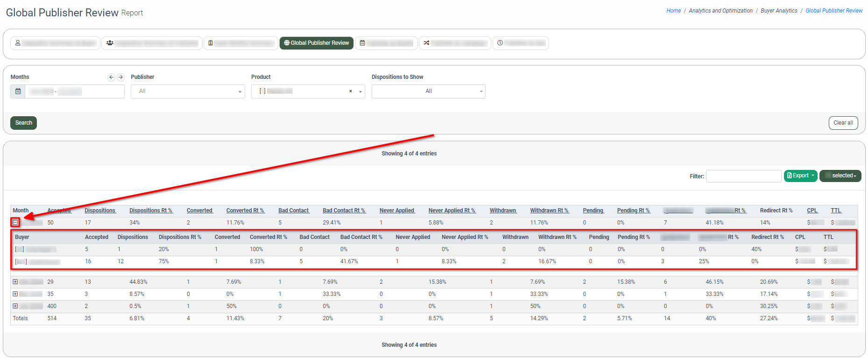Open the Publisher dropdown
Image resolution: width=868 pixels, height=358 pixels.
click(x=188, y=91)
